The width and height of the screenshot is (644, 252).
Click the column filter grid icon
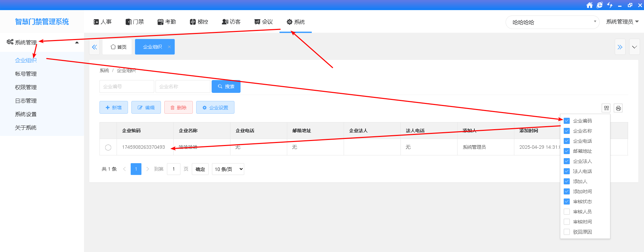click(x=606, y=108)
